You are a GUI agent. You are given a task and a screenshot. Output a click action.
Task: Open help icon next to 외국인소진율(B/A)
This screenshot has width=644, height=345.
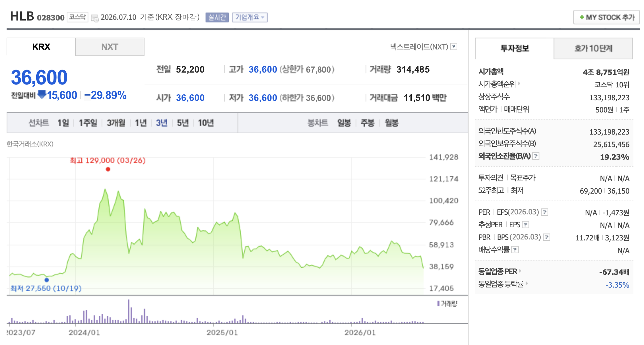point(536,156)
